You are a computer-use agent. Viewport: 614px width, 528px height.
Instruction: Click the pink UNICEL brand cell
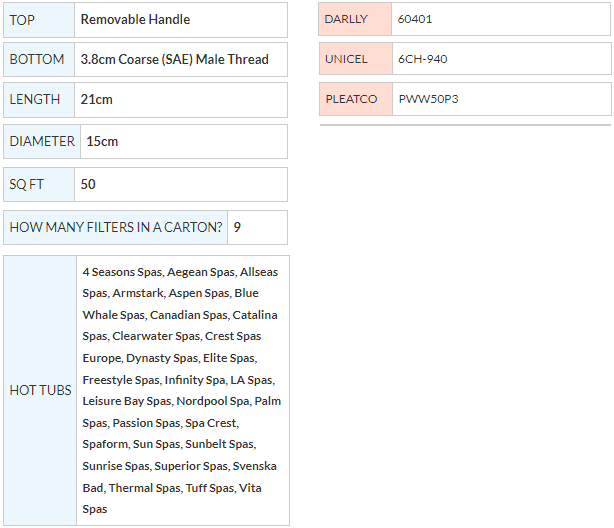pyautogui.click(x=355, y=59)
